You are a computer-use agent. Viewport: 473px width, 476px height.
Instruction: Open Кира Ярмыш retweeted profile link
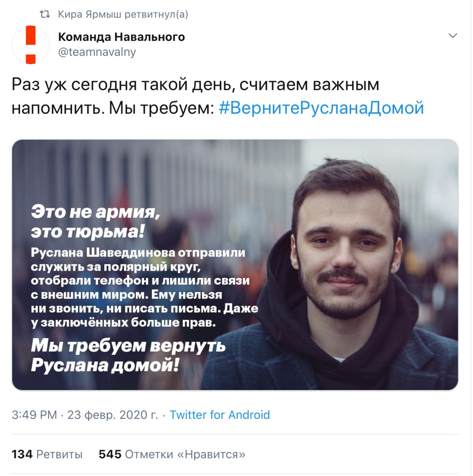pos(123,15)
